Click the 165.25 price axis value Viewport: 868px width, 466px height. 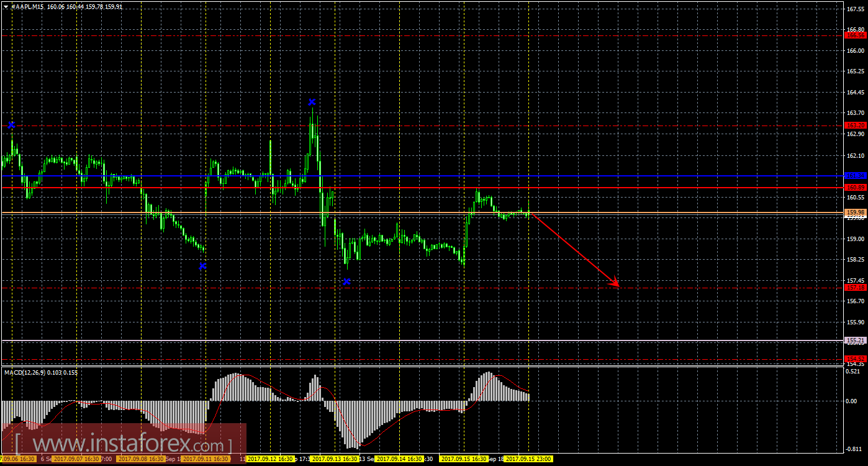coord(856,71)
